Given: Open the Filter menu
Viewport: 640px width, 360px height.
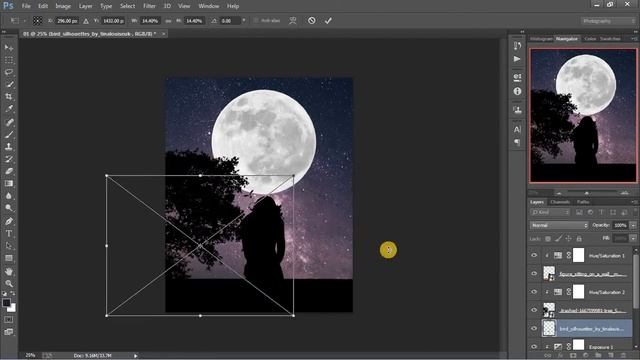Looking at the screenshot, I should tap(149, 6).
